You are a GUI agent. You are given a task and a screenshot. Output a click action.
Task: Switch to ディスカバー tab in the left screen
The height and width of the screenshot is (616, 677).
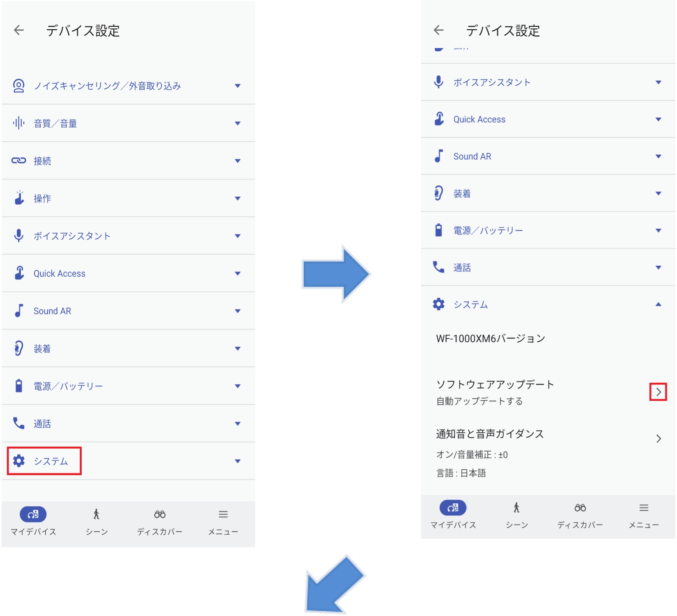160,521
